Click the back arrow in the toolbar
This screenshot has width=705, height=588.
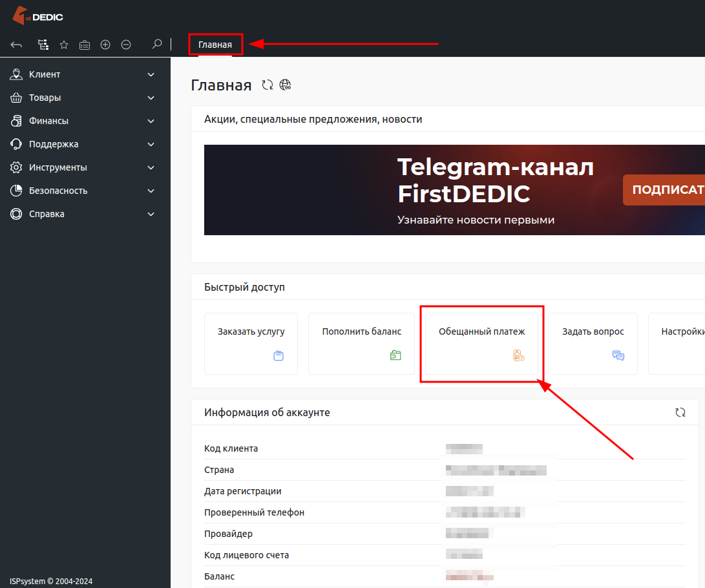16,45
